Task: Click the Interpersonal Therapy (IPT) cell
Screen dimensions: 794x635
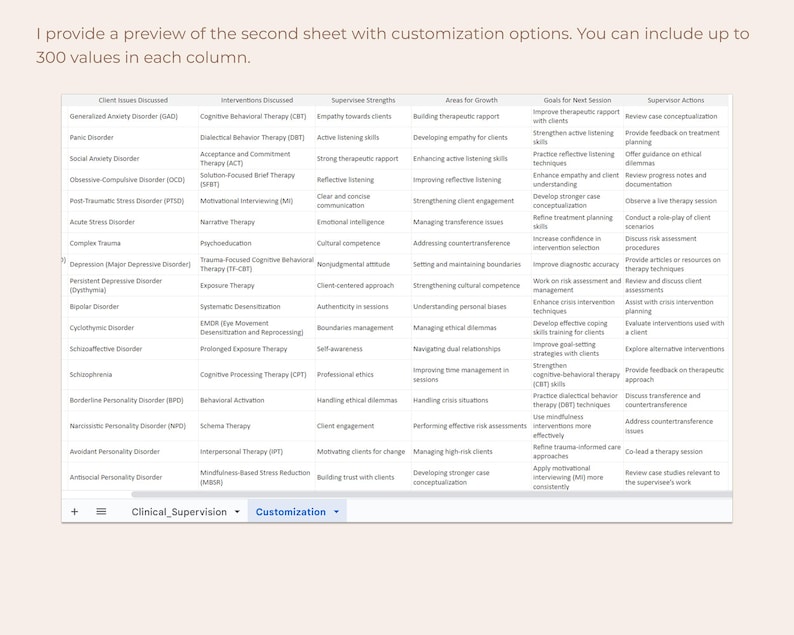Action: coord(257,452)
